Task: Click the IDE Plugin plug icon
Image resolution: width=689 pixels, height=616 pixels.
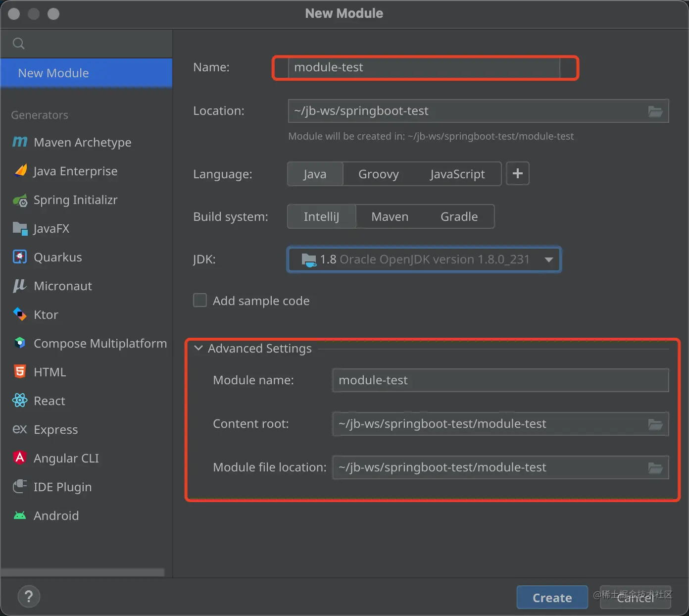Action: [20, 486]
